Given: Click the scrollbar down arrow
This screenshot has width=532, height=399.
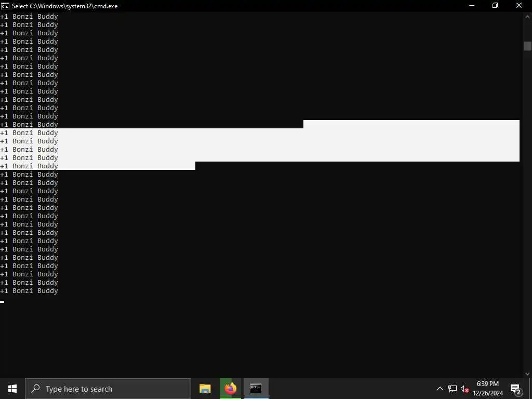Looking at the screenshot, I should [527, 374].
